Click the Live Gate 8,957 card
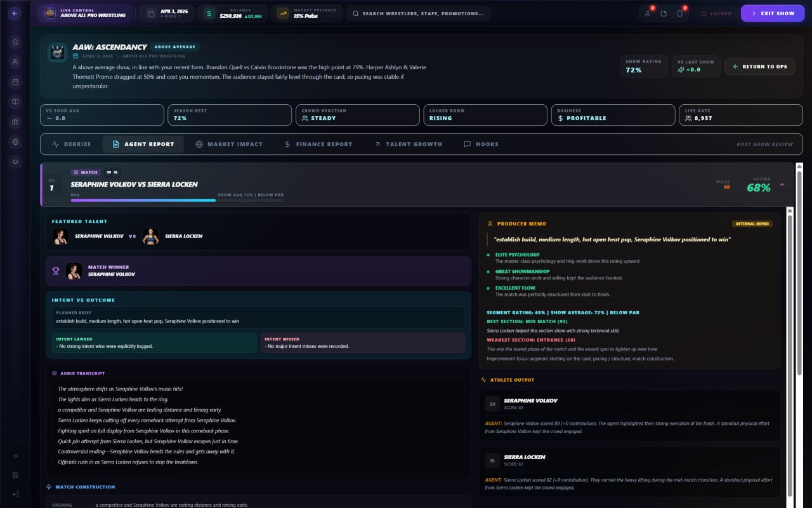812x508 pixels. point(741,115)
